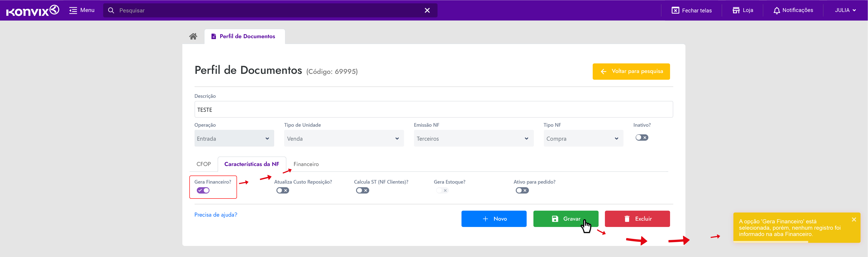Viewport: 868px width, 257px height.
Task: Click the Fechar telas icon
Action: click(675, 10)
